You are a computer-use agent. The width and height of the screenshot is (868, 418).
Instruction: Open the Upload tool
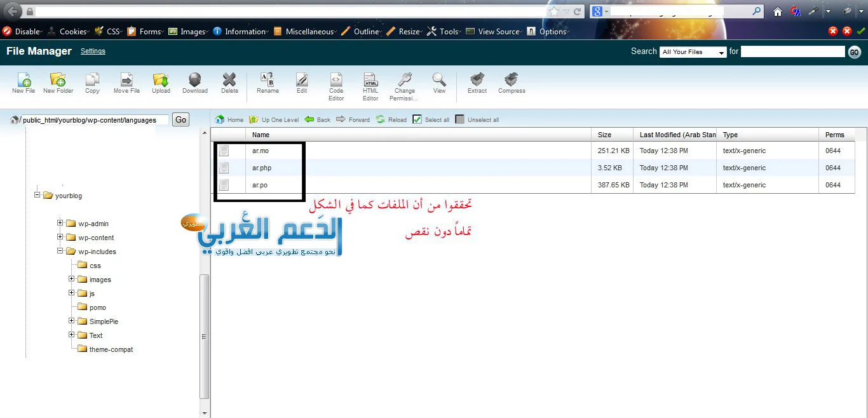click(x=161, y=80)
